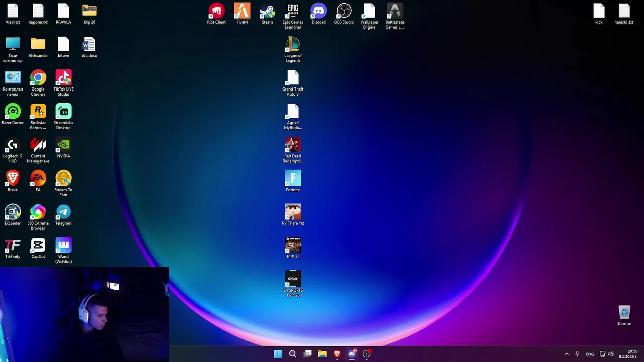Select the Rockstar Games Launcher icon
This screenshot has height=362, width=644.
pos(38,117)
